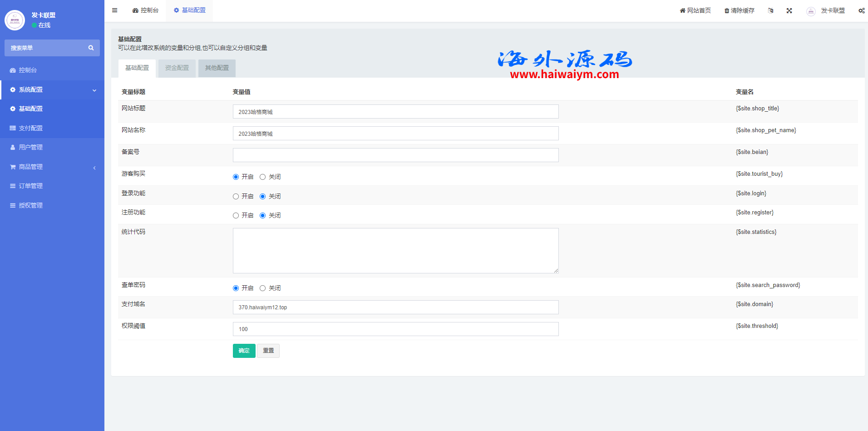Set 游客购买 to 关闭

tap(262, 177)
